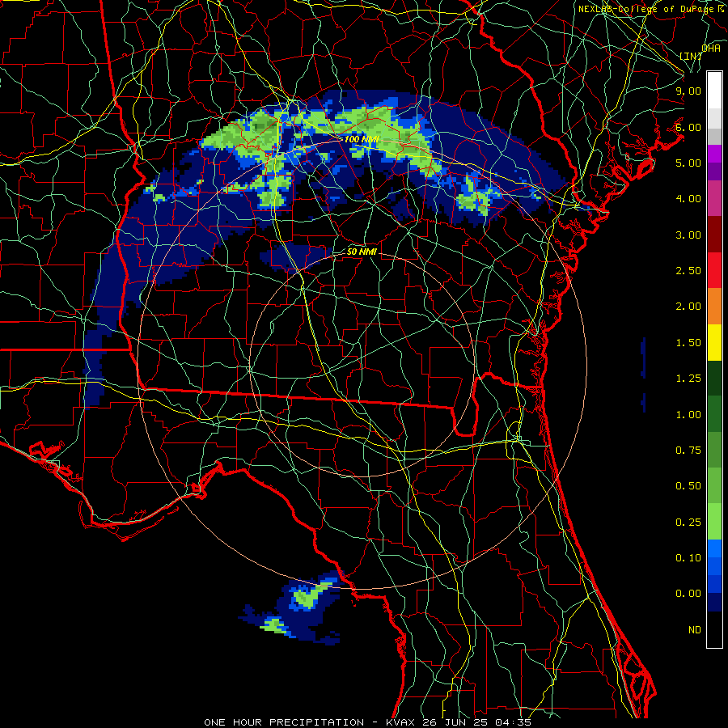Click the "[IN]" units label

coord(691,56)
